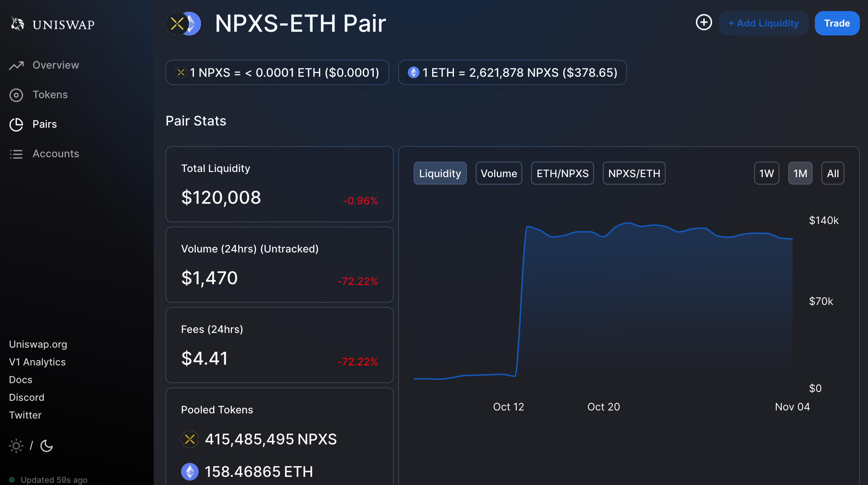Click the Uniswap unicorn logo

(x=17, y=24)
